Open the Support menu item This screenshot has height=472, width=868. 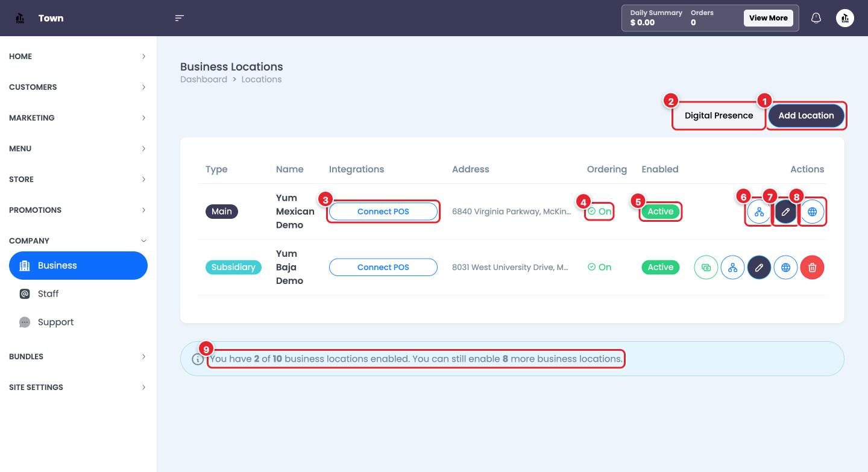pyautogui.click(x=78, y=322)
